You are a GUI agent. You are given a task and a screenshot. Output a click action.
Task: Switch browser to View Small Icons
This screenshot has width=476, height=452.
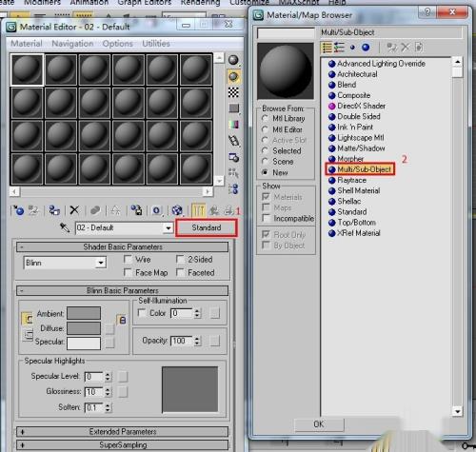point(352,48)
